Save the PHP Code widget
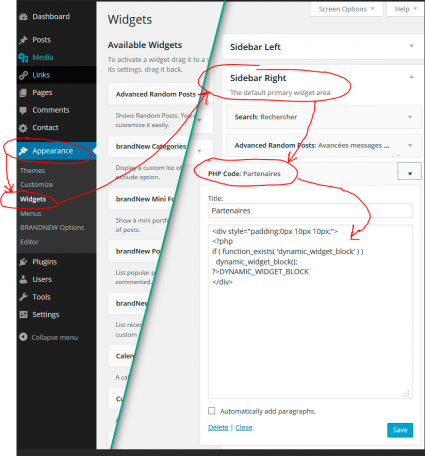Image resolution: width=425 pixels, height=456 pixels. [400, 430]
